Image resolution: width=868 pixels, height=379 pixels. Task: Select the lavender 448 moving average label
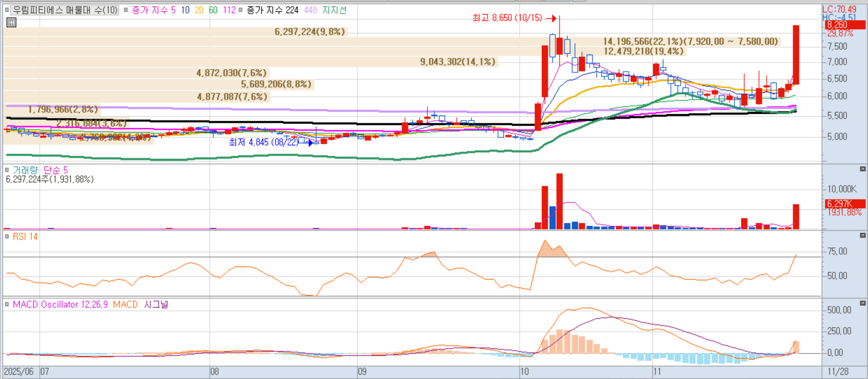310,10
